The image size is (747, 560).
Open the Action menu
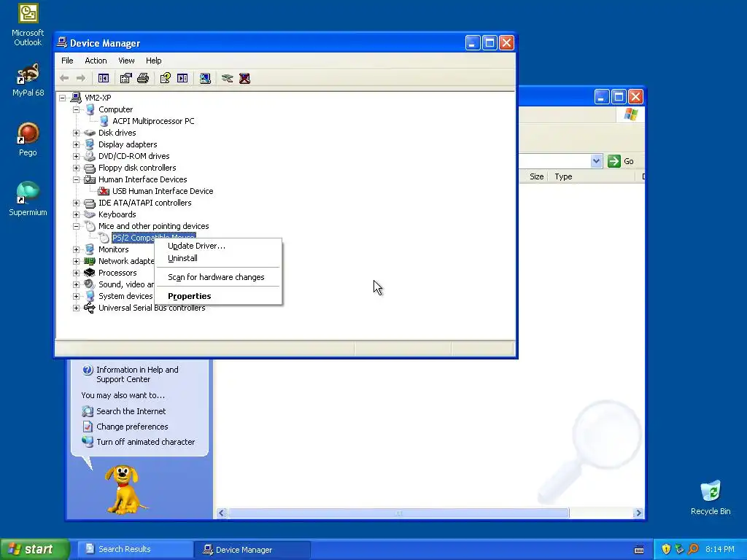pos(96,61)
